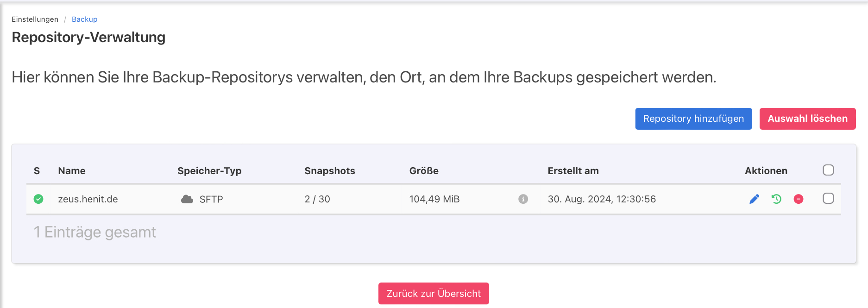Go to Einstellungen in the breadcrumb

[x=35, y=19]
